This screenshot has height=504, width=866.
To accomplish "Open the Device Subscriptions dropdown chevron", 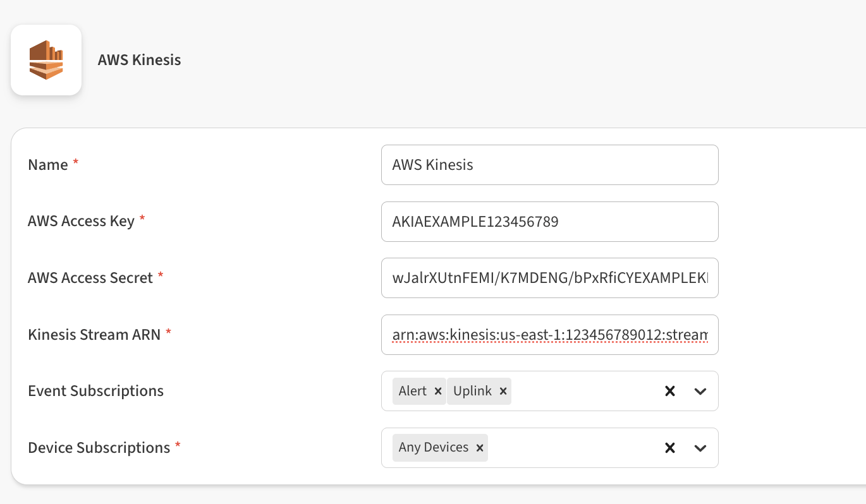I will coord(700,448).
